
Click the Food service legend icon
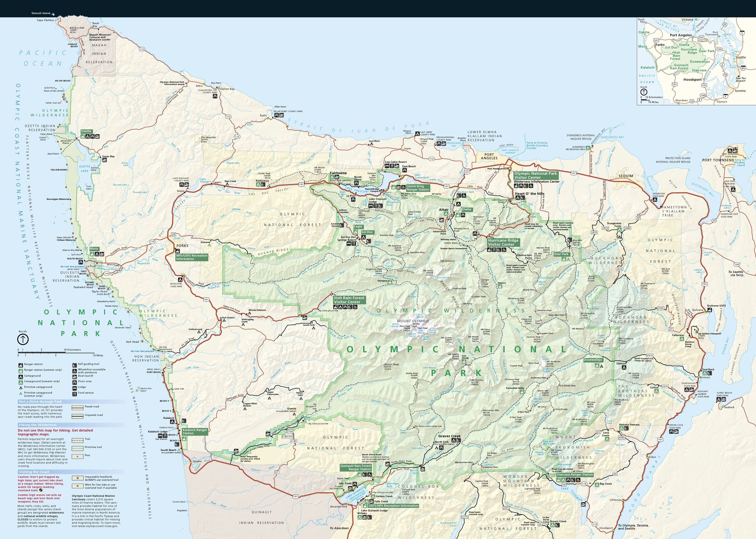click(74, 393)
